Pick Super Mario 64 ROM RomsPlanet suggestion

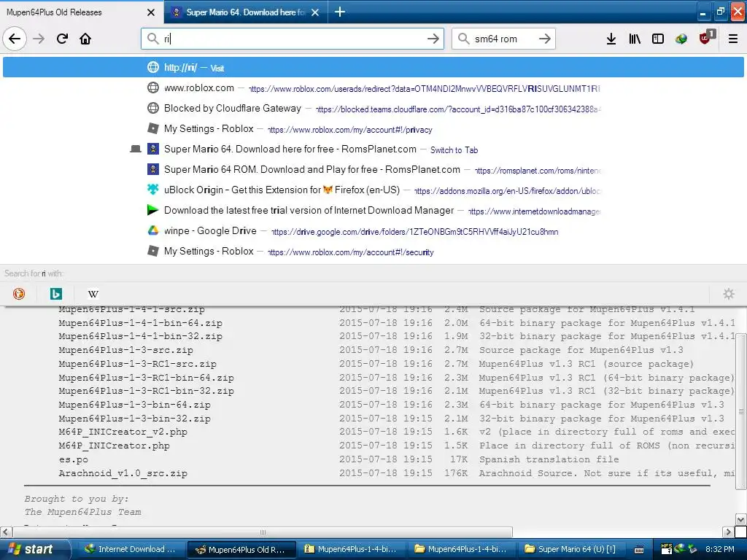[373, 170]
